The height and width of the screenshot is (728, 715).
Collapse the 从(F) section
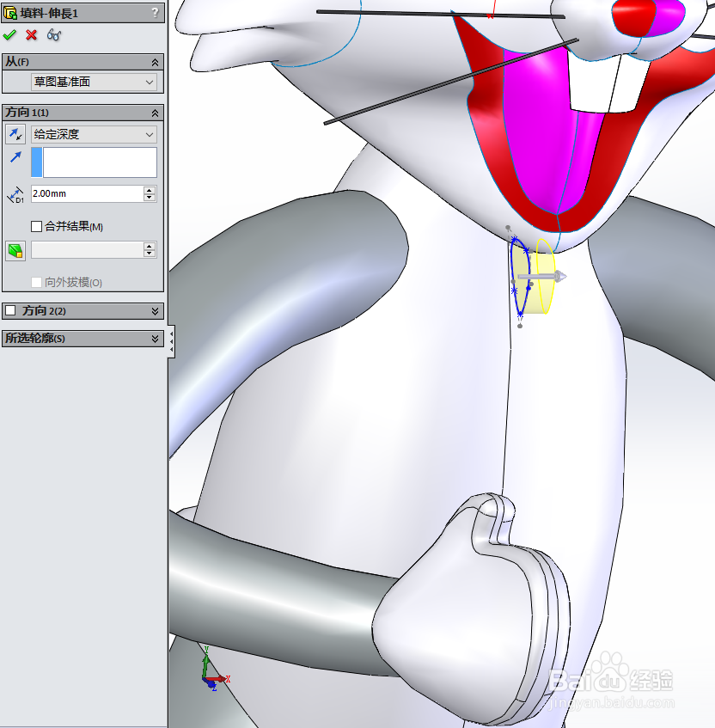pyautogui.click(x=155, y=62)
